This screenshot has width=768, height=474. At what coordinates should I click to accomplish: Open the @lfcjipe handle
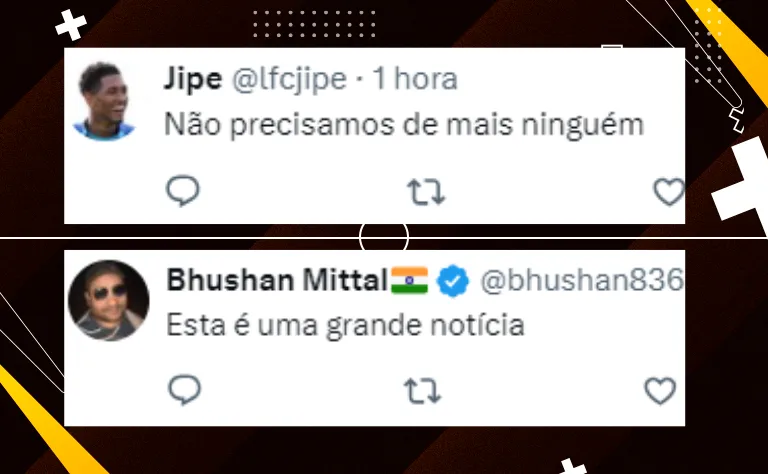coord(289,79)
